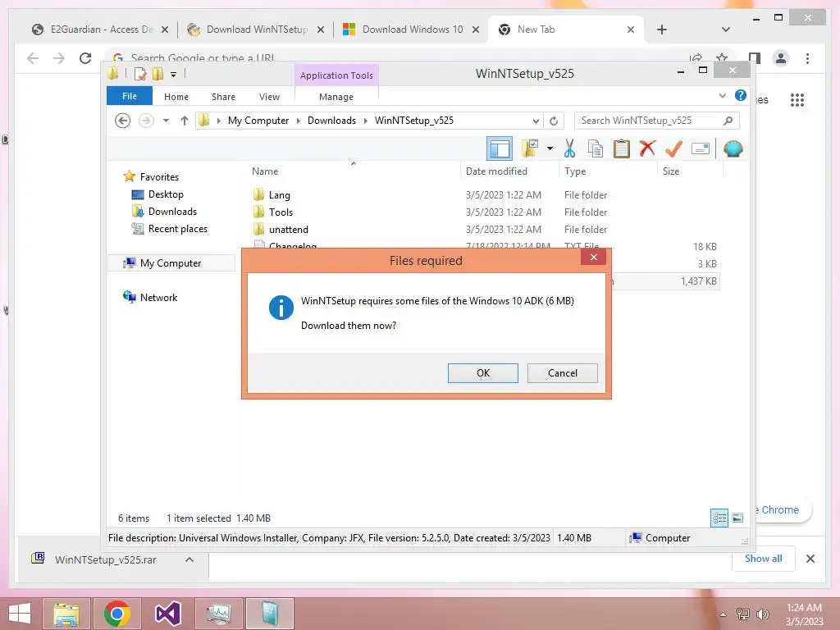Click the paste clipboard toolbar icon

[x=622, y=148]
